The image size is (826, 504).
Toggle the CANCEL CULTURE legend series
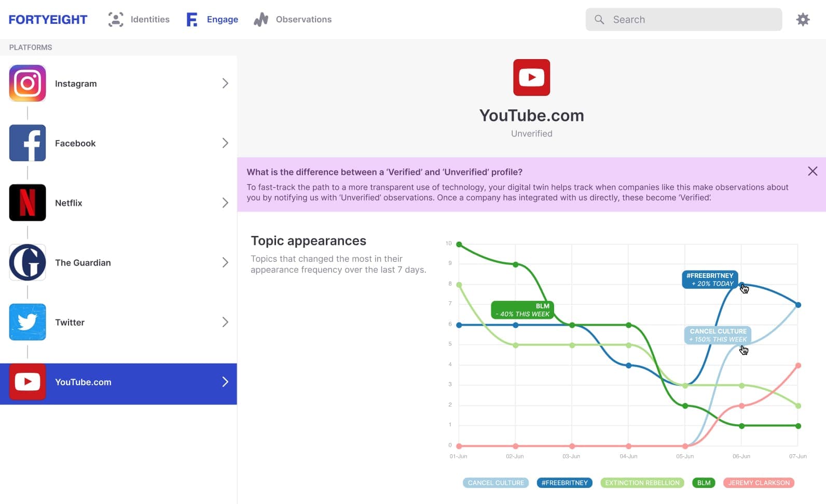pos(495,483)
